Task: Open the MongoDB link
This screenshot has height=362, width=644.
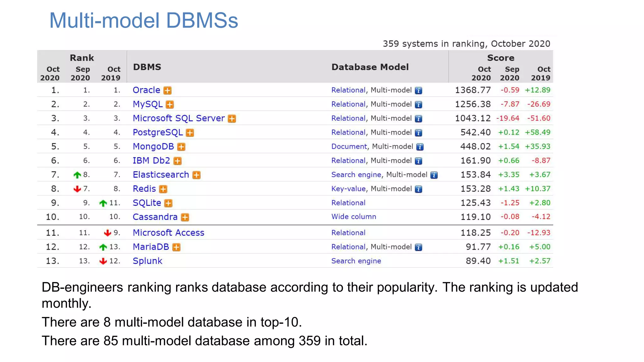Action: pos(153,146)
